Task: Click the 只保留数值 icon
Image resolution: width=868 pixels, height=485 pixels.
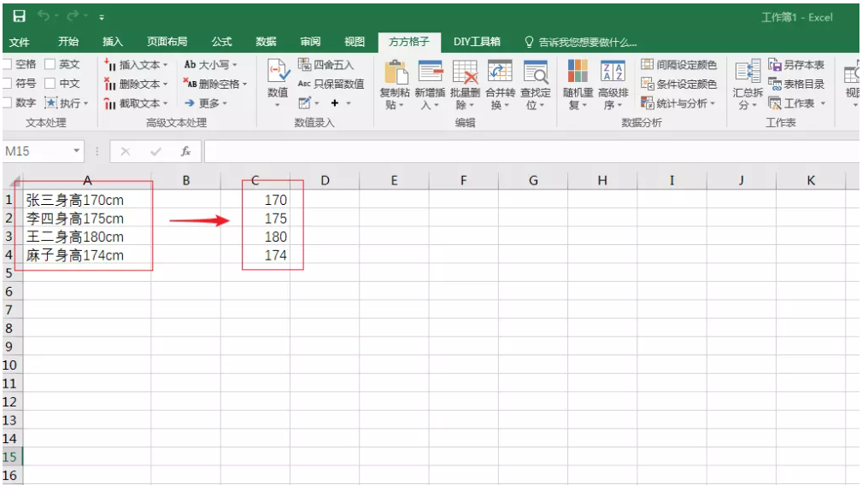Action: [304, 84]
